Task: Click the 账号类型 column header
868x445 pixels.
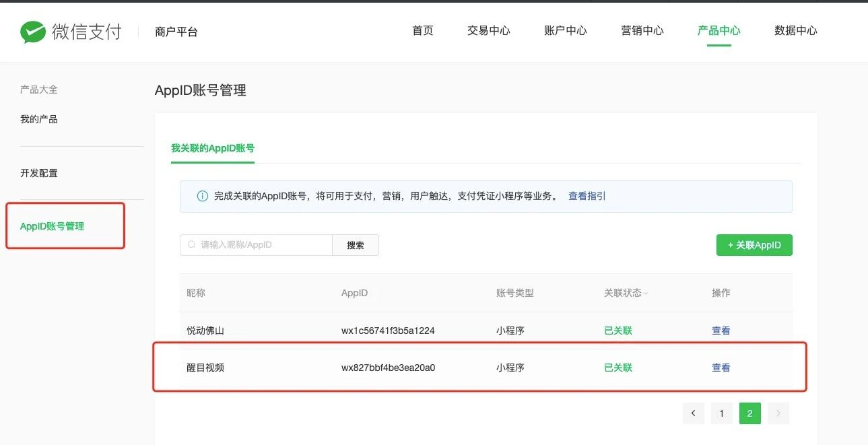Action: tap(515, 293)
